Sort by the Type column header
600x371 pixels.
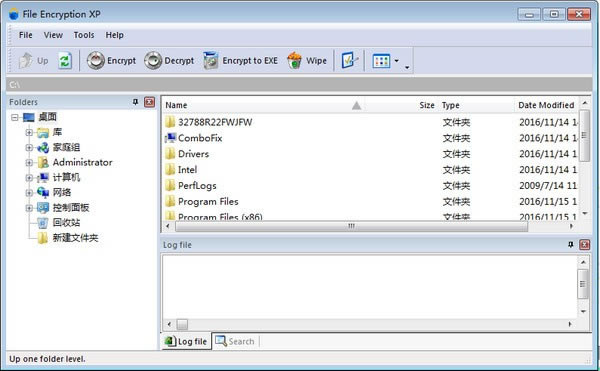pos(451,105)
